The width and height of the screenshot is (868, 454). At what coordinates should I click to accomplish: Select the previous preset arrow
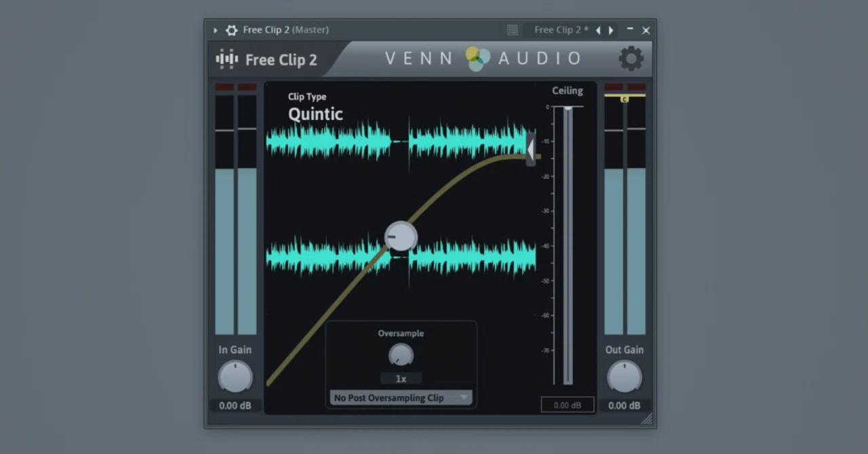(x=598, y=30)
